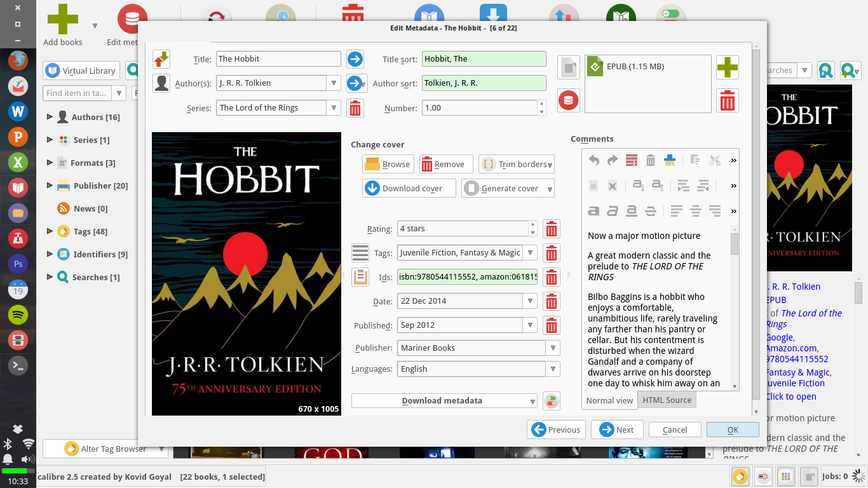Switch to the HTML Source tab

pos(667,400)
